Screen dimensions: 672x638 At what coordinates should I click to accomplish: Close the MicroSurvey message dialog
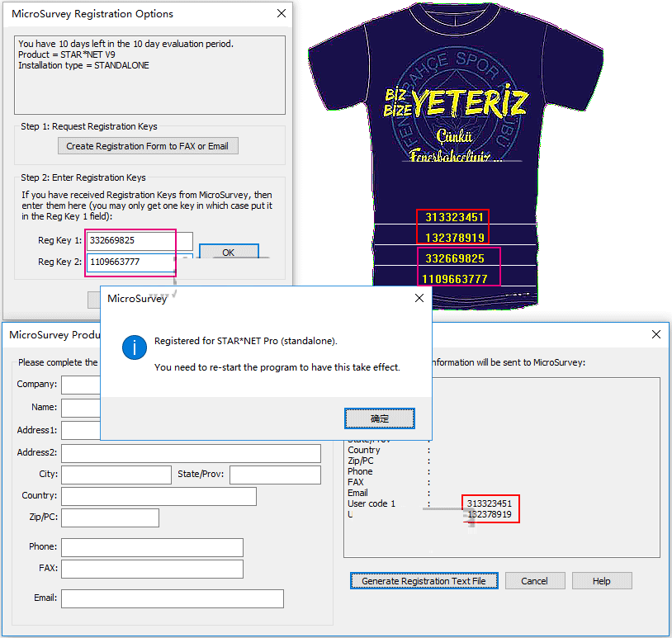coord(419,298)
